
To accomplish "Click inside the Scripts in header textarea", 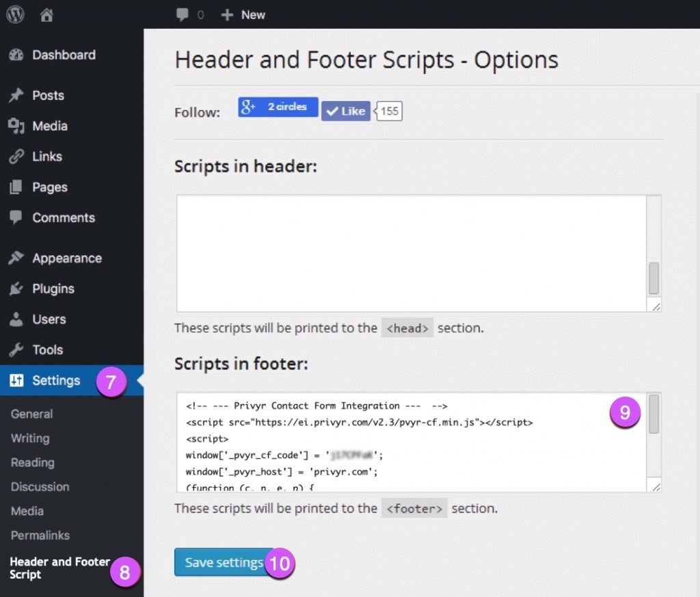I will [x=411, y=253].
